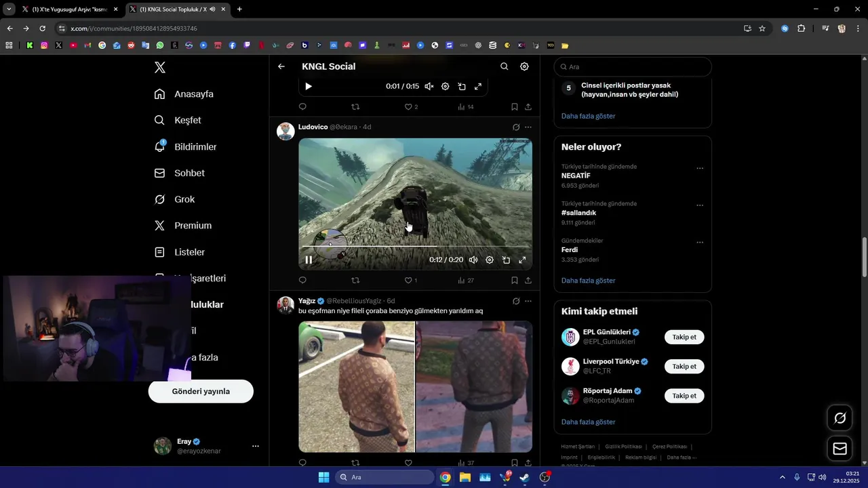Pause Ludovico's video
868x488 pixels.
coord(309,260)
